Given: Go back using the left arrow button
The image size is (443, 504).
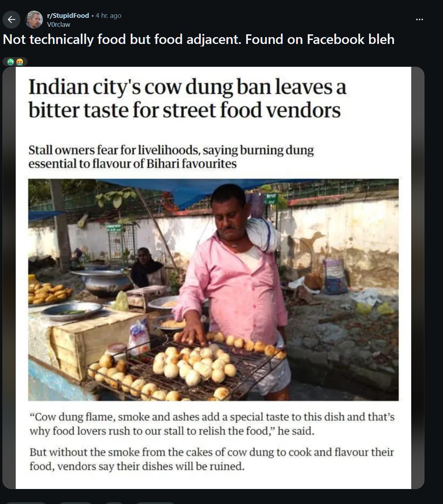Looking at the screenshot, I should [11, 20].
